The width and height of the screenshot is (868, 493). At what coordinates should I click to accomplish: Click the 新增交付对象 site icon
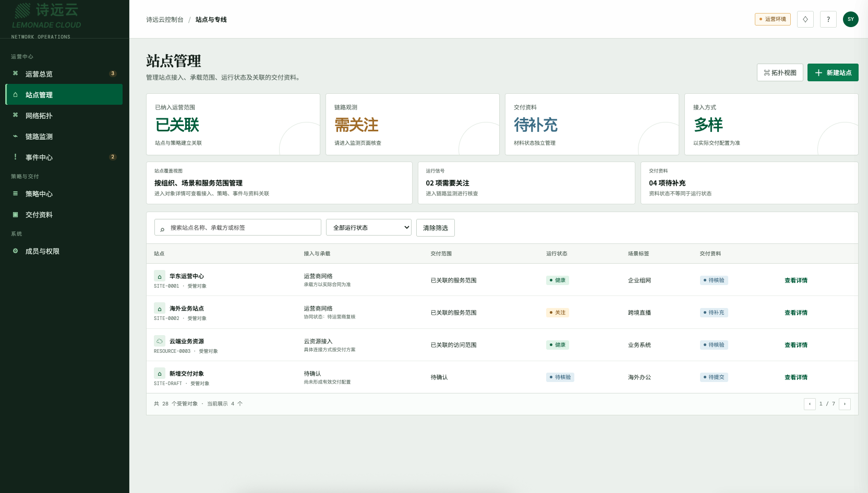[x=160, y=373]
